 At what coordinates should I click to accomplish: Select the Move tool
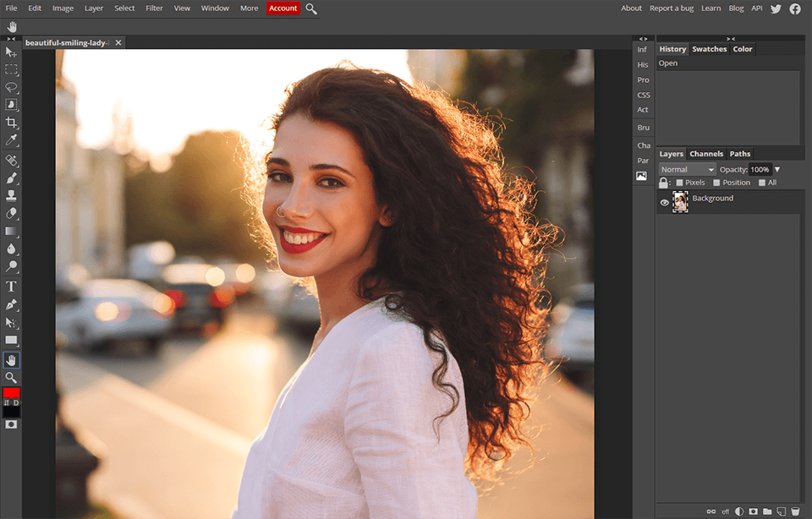coord(11,52)
